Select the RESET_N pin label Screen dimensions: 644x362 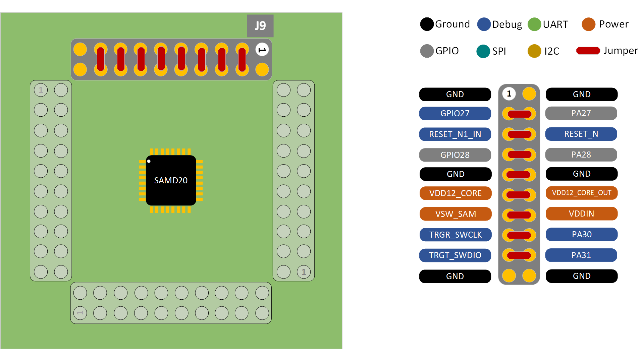click(581, 134)
